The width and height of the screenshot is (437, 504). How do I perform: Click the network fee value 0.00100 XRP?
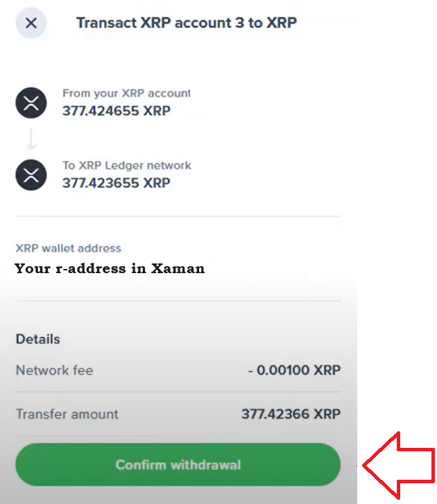[295, 370]
